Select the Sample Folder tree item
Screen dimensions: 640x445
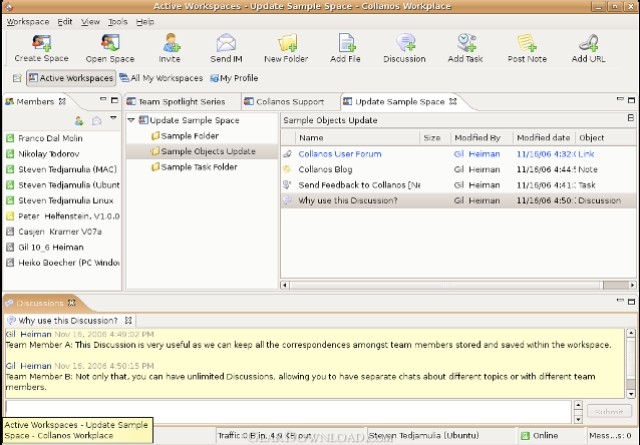point(185,136)
